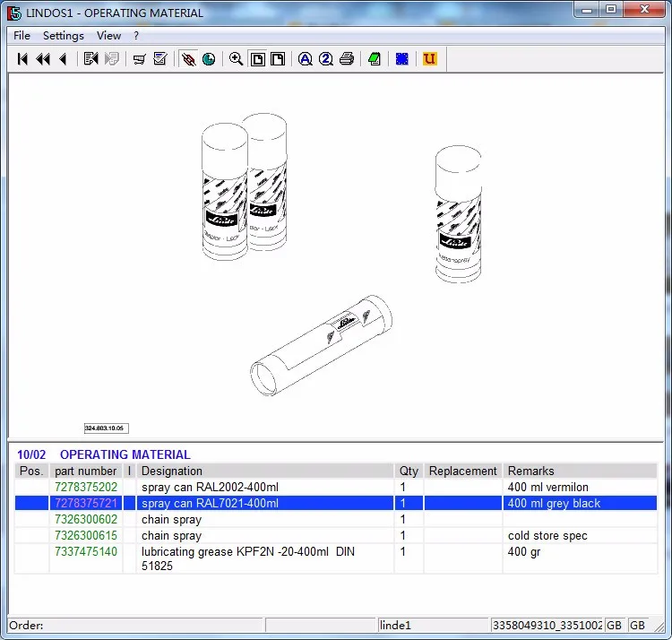
Task: Click the previous list page icon
Action: [90, 59]
